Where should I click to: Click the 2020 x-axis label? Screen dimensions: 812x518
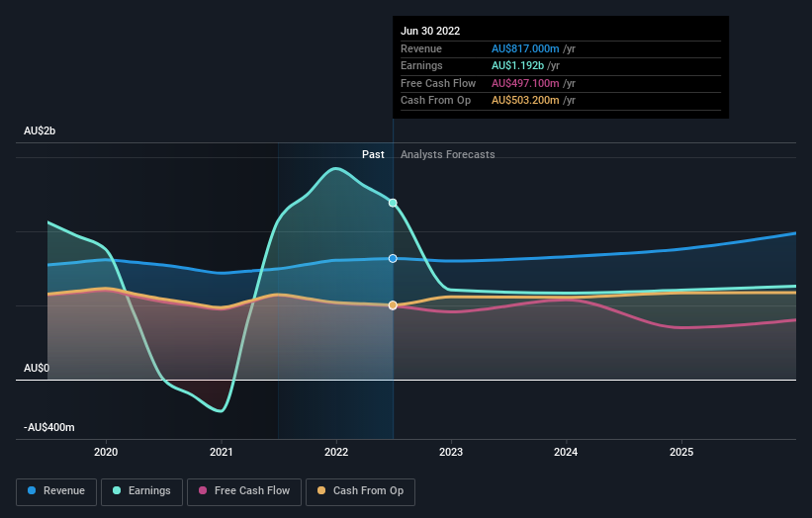(x=106, y=452)
